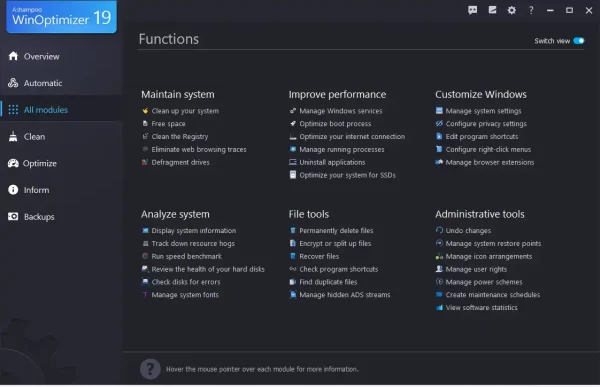Open Recover files link
600x387 pixels.
(x=319, y=256)
